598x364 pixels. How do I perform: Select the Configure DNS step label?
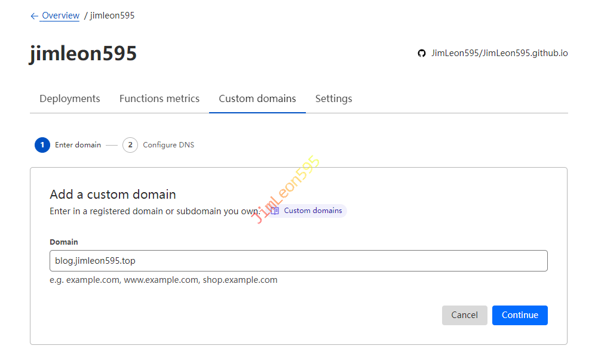click(x=168, y=145)
